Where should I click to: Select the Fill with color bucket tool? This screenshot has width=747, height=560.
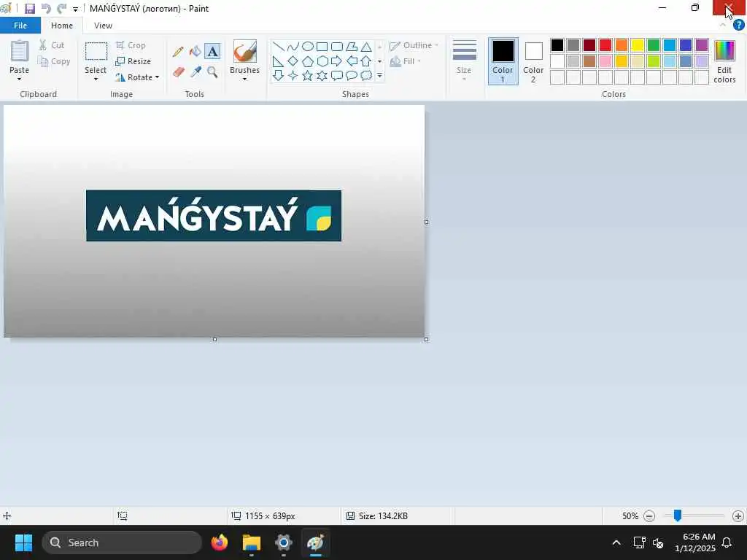pyautogui.click(x=196, y=52)
